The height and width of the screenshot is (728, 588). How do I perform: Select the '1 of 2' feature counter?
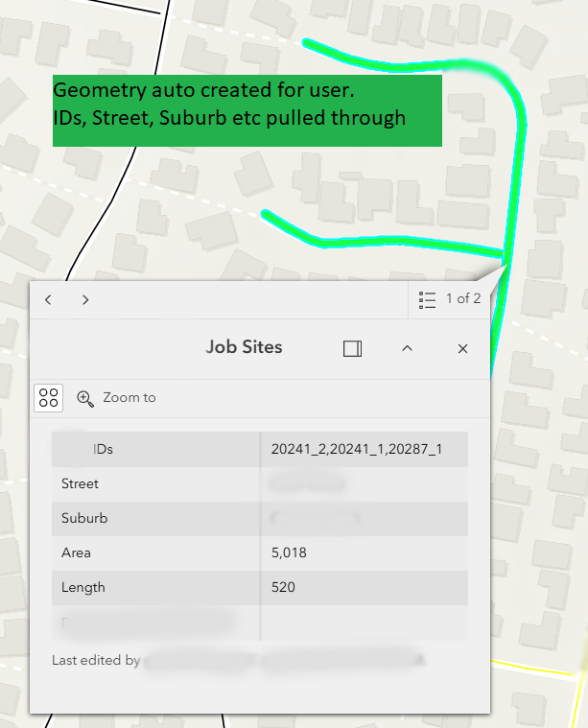(x=463, y=298)
